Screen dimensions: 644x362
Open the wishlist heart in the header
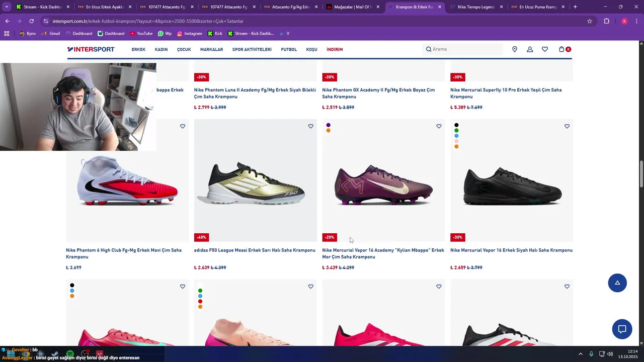tap(545, 49)
